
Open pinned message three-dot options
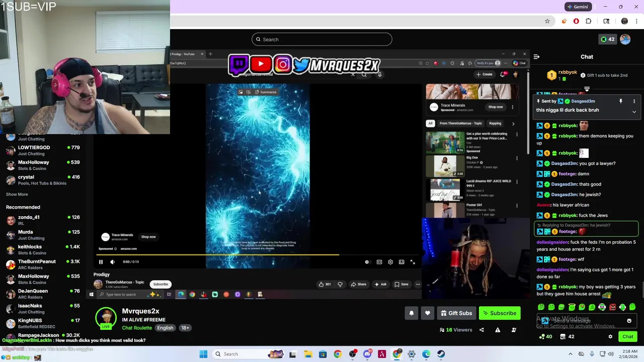pos(634,101)
